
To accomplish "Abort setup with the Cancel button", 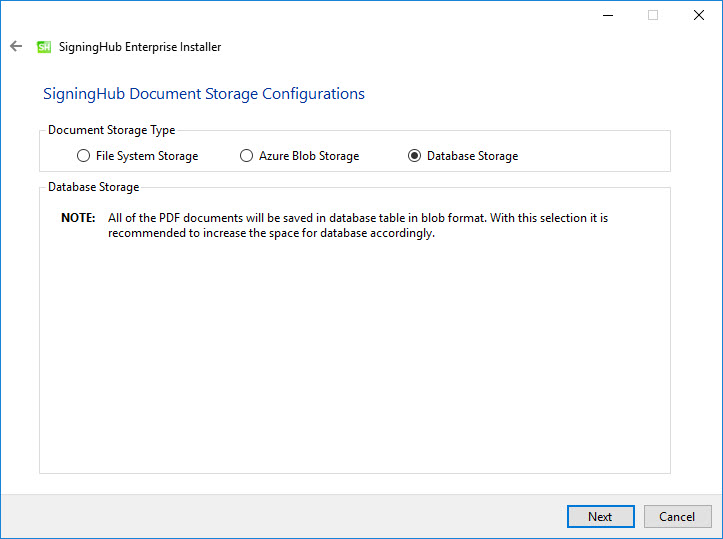I will click(x=677, y=516).
